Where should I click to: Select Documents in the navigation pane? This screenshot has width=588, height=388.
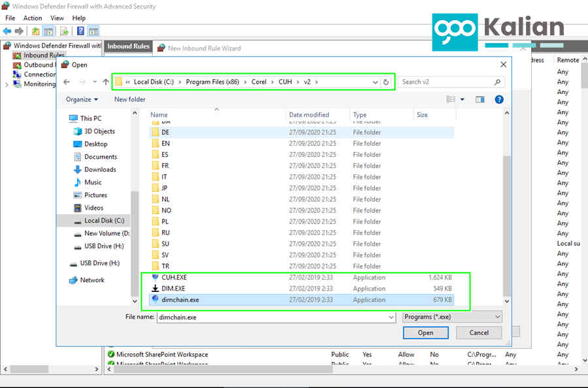(101, 157)
